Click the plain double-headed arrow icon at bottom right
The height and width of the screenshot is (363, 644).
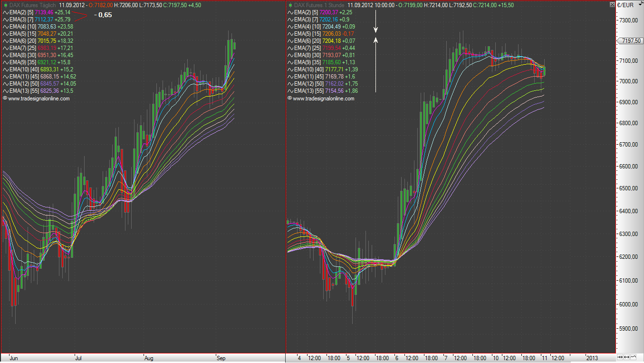[627, 357]
